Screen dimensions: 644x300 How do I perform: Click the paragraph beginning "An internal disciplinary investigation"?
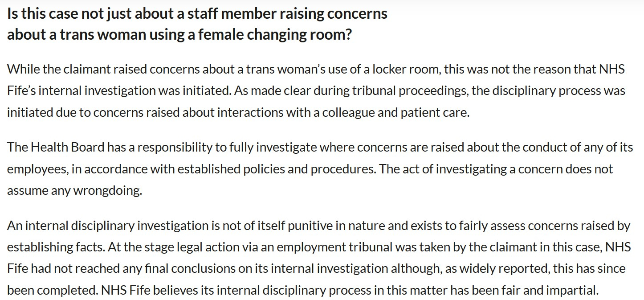(x=318, y=258)
